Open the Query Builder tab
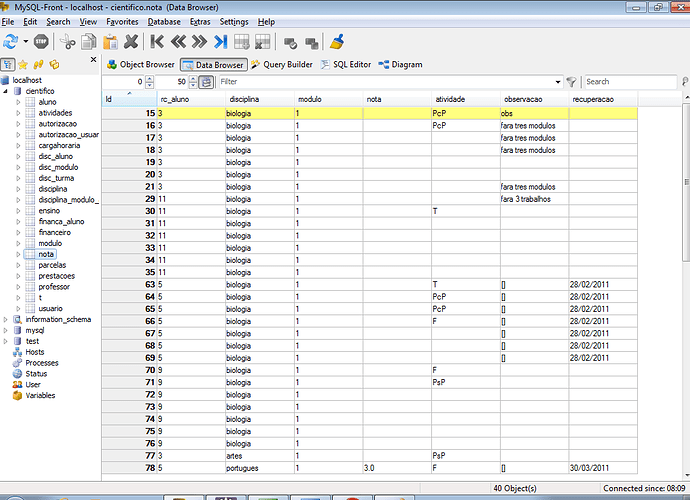Viewport: 690px width, 500px height. (x=282, y=65)
